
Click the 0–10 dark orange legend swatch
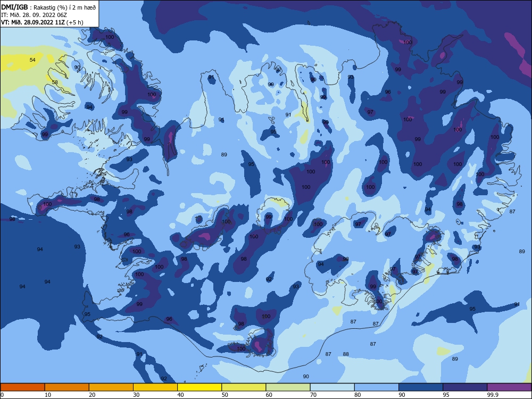click(x=22, y=387)
